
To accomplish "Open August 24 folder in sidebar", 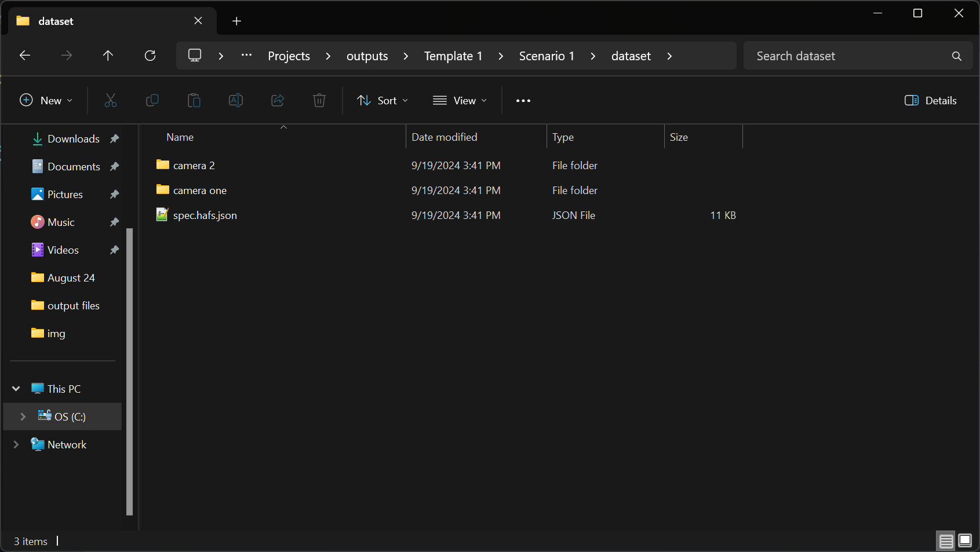I will (x=71, y=277).
